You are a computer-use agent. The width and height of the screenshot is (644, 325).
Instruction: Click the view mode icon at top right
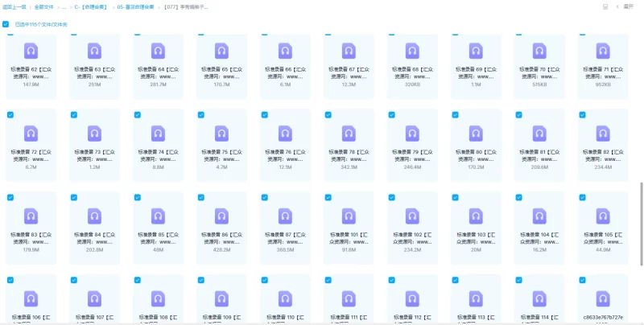point(605,6)
